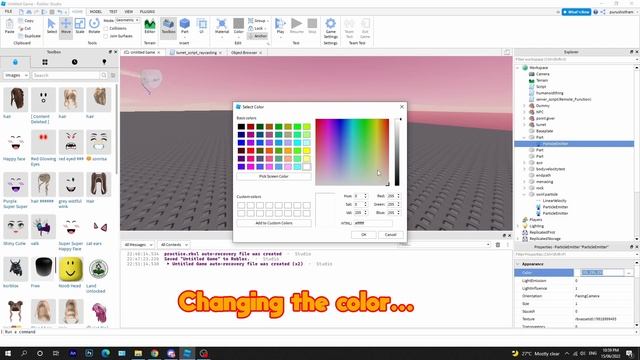This screenshot has height=360, width=640.
Task: Pick the white basic color swatch
Action: tap(307, 167)
